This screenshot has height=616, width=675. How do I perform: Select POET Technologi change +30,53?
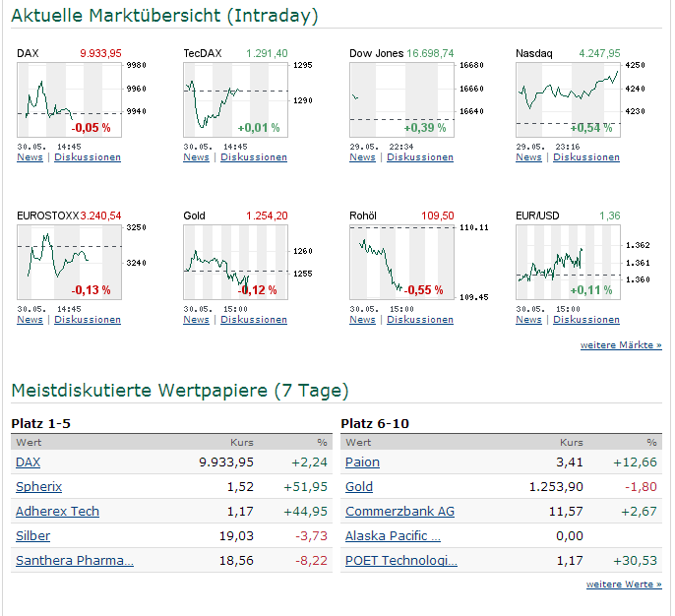coord(635,560)
